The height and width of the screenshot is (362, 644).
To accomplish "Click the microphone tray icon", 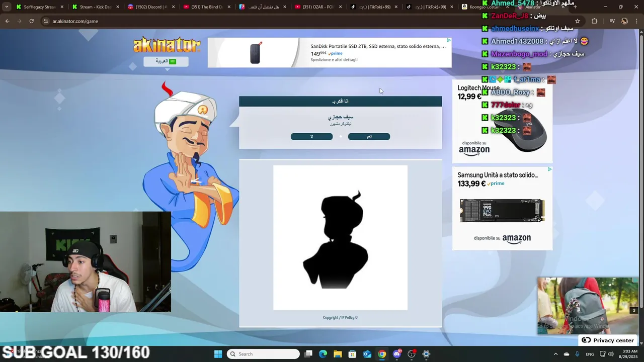I will pos(577,354).
